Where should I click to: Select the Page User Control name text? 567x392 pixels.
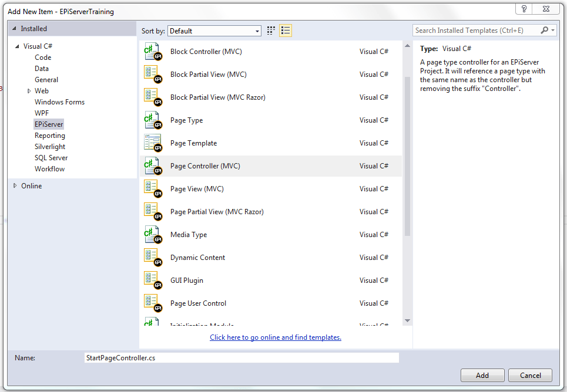point(198,303)
